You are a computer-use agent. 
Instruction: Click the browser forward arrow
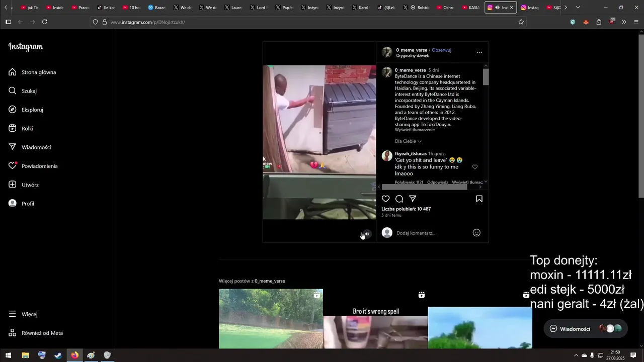[32, 22]
